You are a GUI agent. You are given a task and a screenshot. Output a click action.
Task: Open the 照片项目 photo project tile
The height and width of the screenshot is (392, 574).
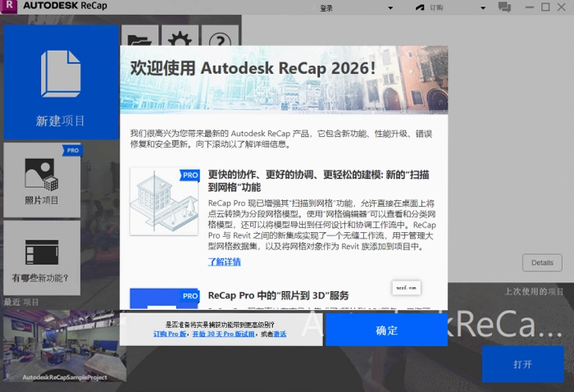[42, 180]
